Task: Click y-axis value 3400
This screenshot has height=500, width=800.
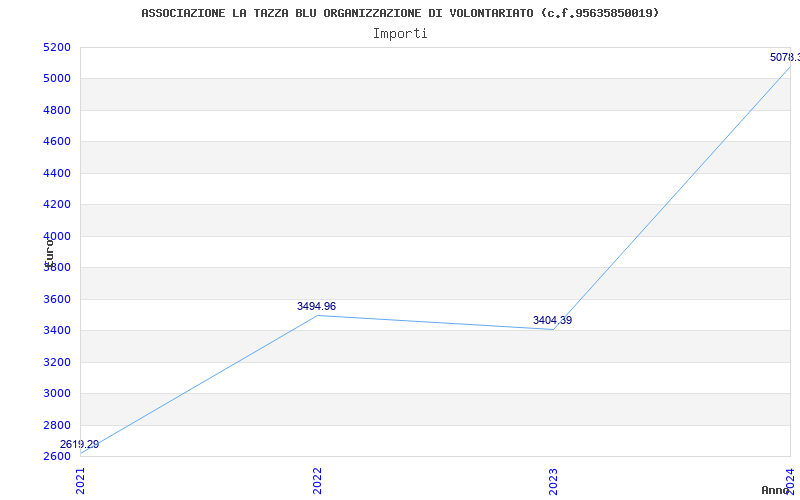Action: click(57, 331)
